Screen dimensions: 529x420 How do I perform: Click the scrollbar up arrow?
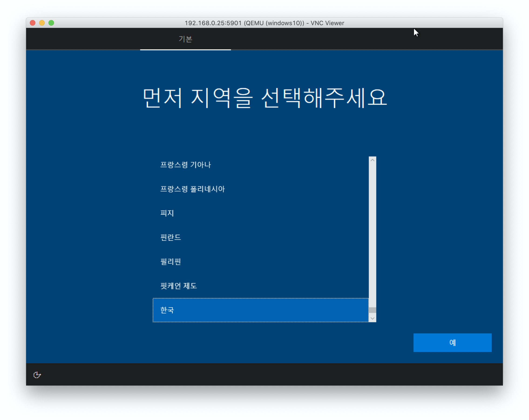pos(372,160)
